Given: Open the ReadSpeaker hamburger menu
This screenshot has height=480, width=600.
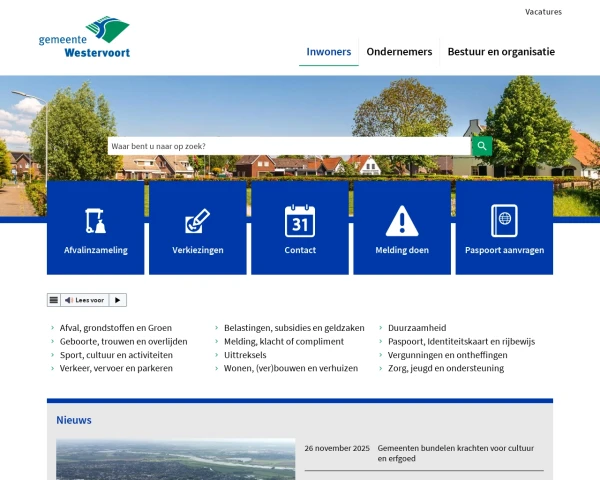Looking at the screenshot, I should 54,300.
